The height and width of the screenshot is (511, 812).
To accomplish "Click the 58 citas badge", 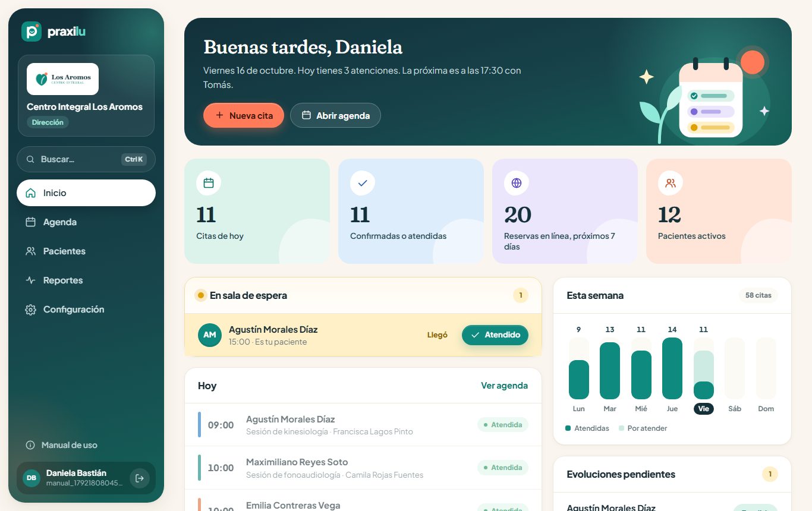I will [759, 295].
